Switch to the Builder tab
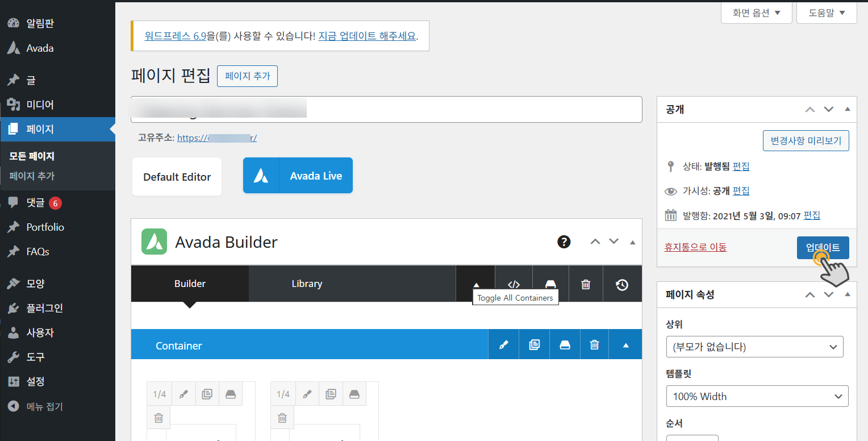Screen dimensions: 868x441 (x=190, y=284)
